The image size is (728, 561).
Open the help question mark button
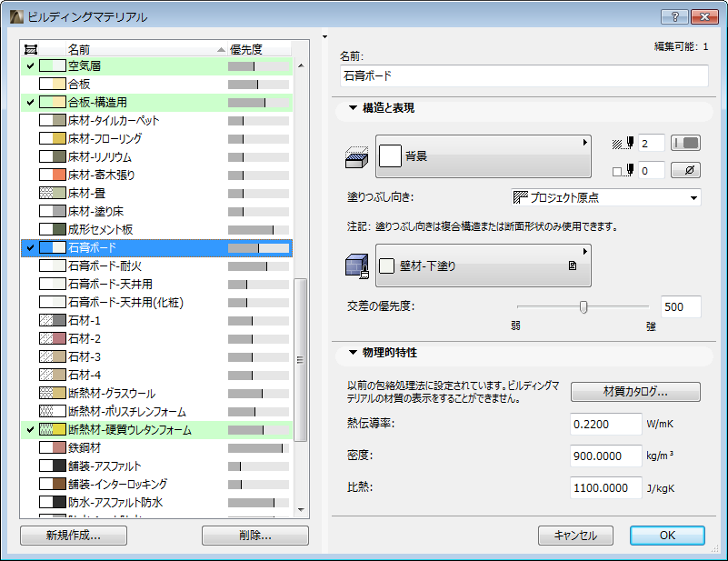point(674,16)
